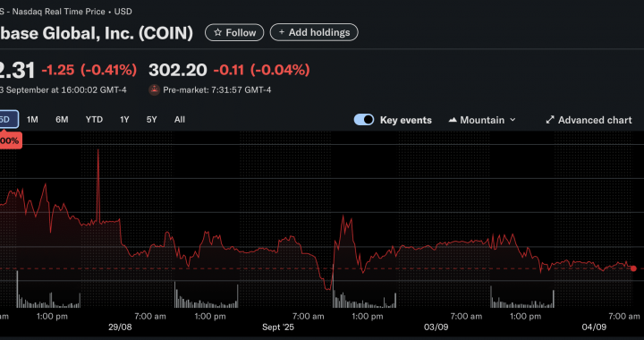644x340 pixels.
Task: Select the 1M time range
Action: 32,120
